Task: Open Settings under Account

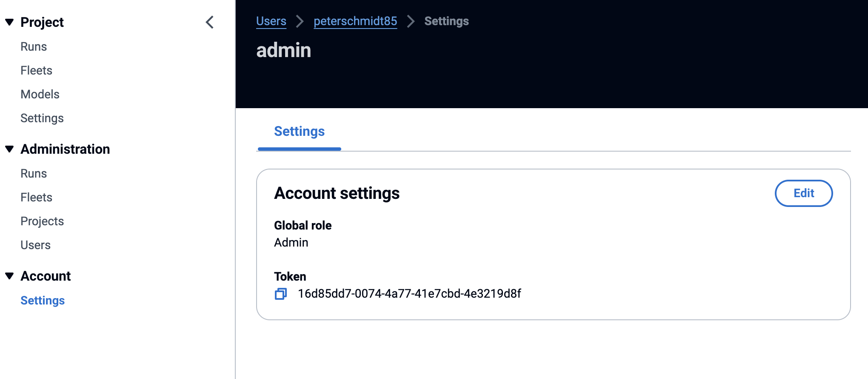Action: 43,301
